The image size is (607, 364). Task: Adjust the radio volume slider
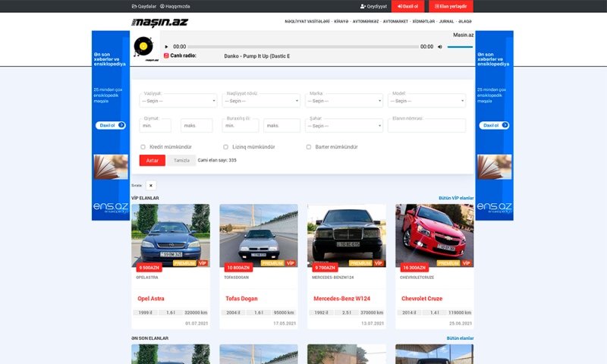point(460,47)
